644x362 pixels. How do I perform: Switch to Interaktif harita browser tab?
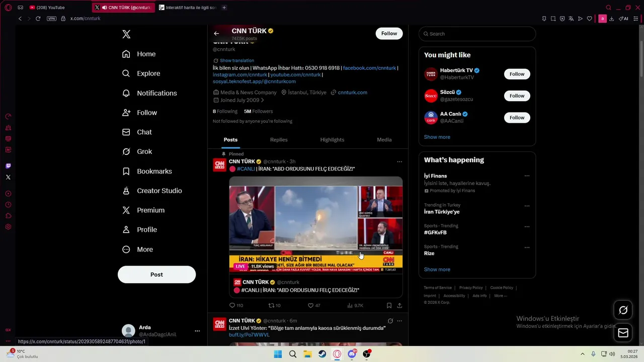188,8
